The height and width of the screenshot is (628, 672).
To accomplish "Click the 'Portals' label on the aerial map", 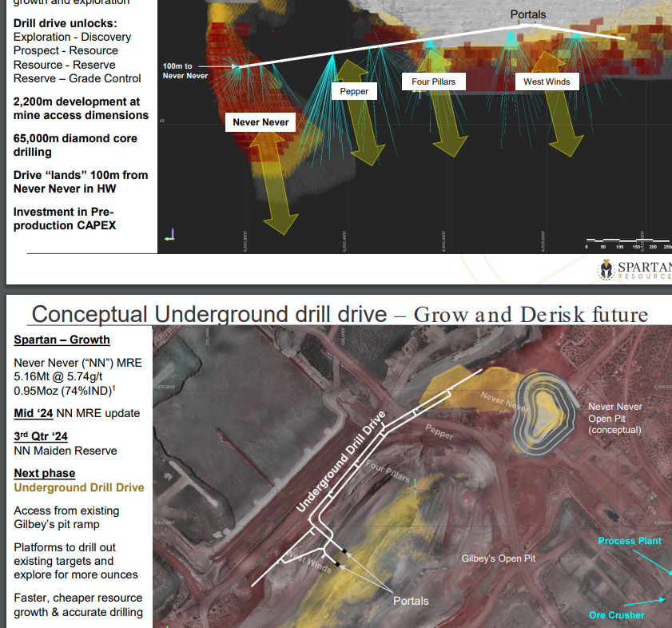I will (411, 601).
